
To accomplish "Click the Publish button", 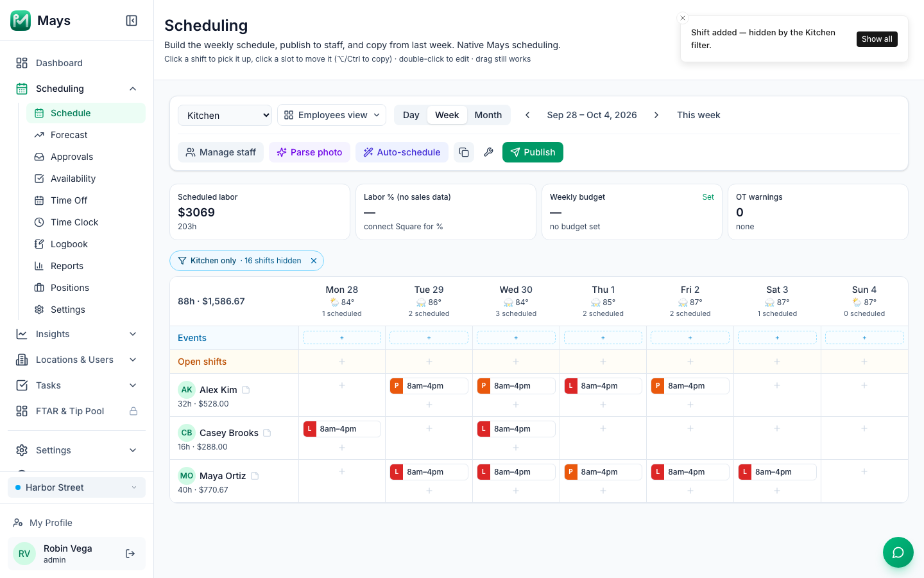I will coord(533,152).
